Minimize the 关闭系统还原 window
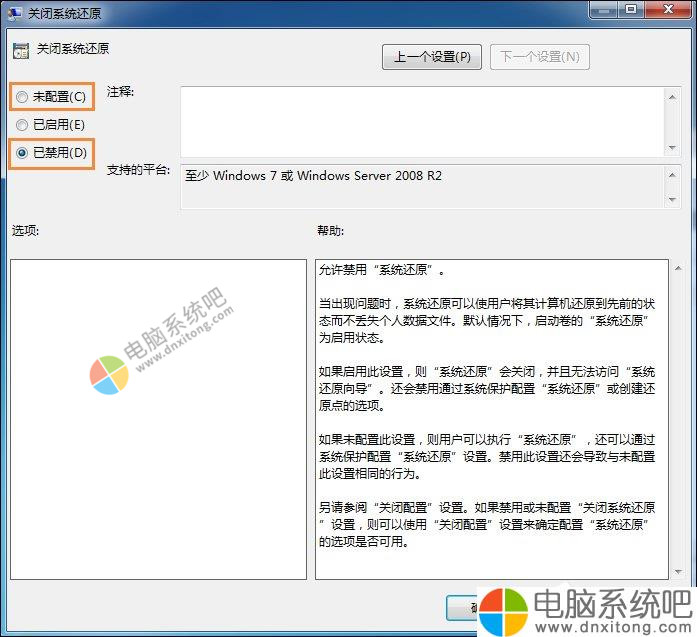The height and width of the screenshot is (637, 697). click(601, 11)
